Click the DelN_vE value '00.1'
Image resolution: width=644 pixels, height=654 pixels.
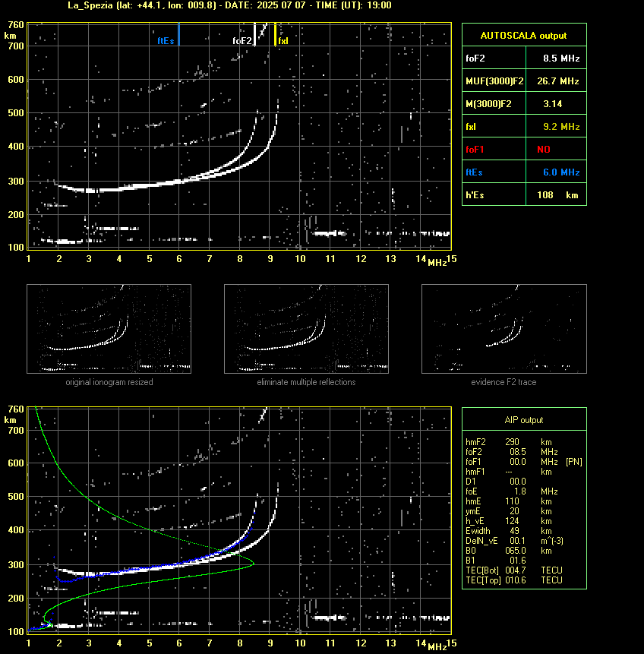518,541
